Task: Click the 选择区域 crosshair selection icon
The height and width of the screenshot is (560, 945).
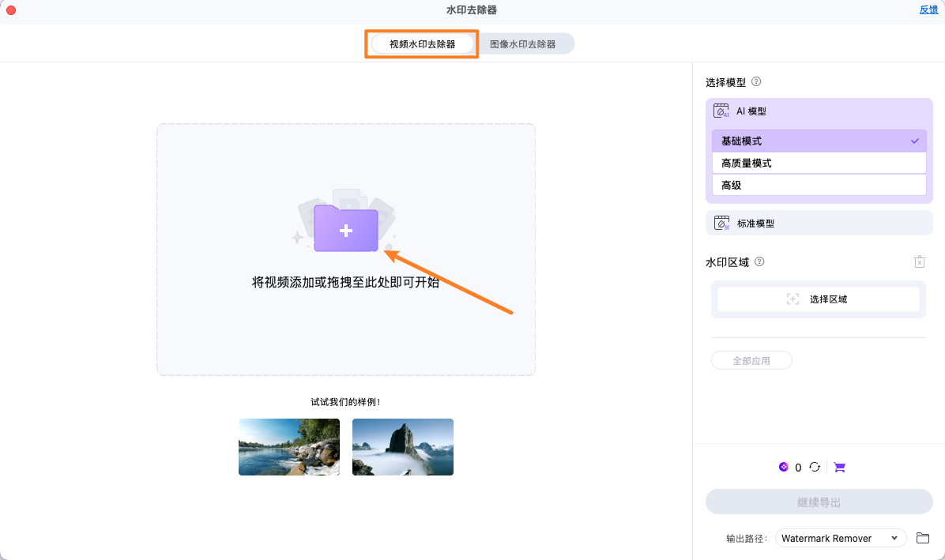Action: [793, 299]
